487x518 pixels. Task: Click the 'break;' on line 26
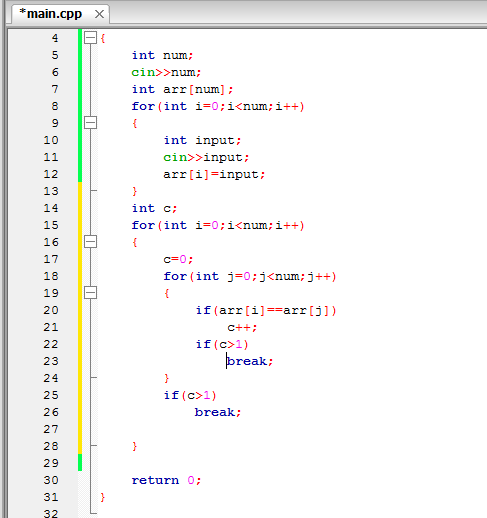(x=218, y=412)
